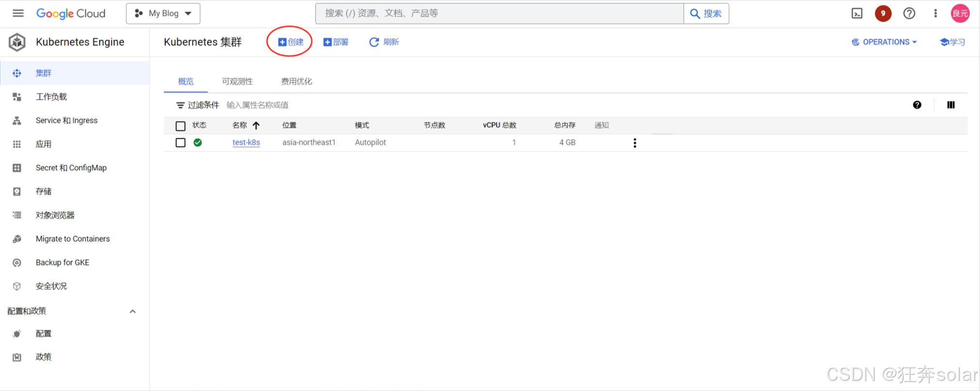Viewport: 980px width, 391px height.
Task: Click the table help question icon
Action: click(917, 105)
